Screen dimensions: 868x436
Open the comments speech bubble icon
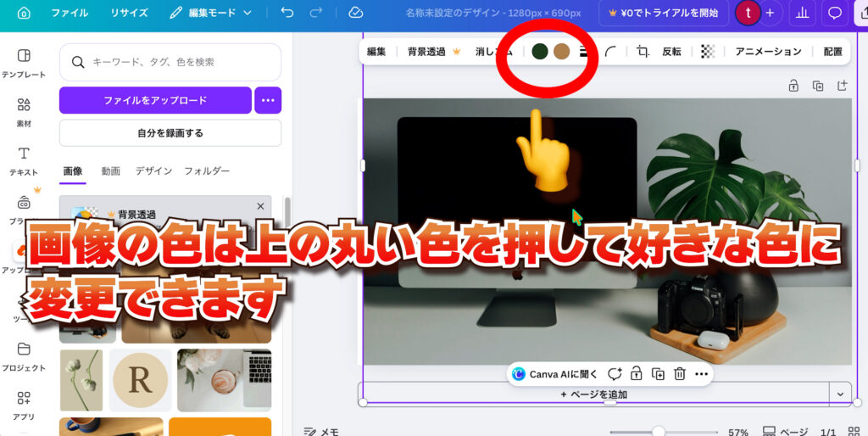pos(835,13)
